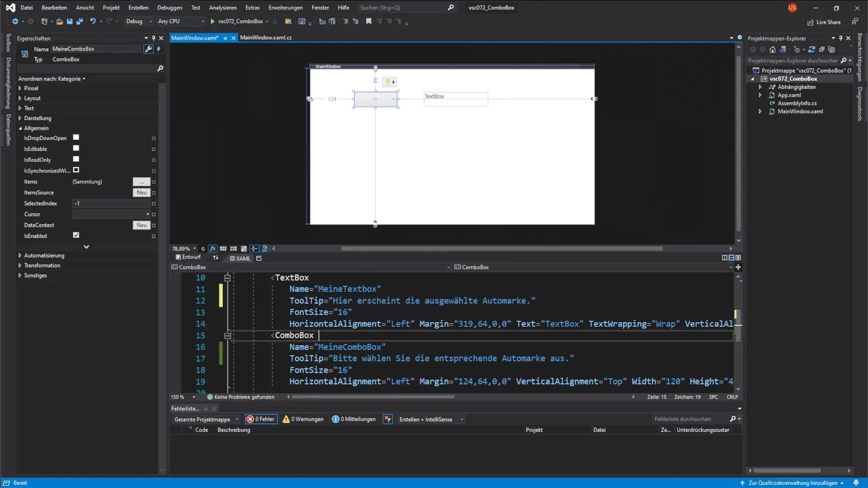This screenshot has height=488, width=868.
Task: Expand the Darstellung category
Action: tap(20, 118)
